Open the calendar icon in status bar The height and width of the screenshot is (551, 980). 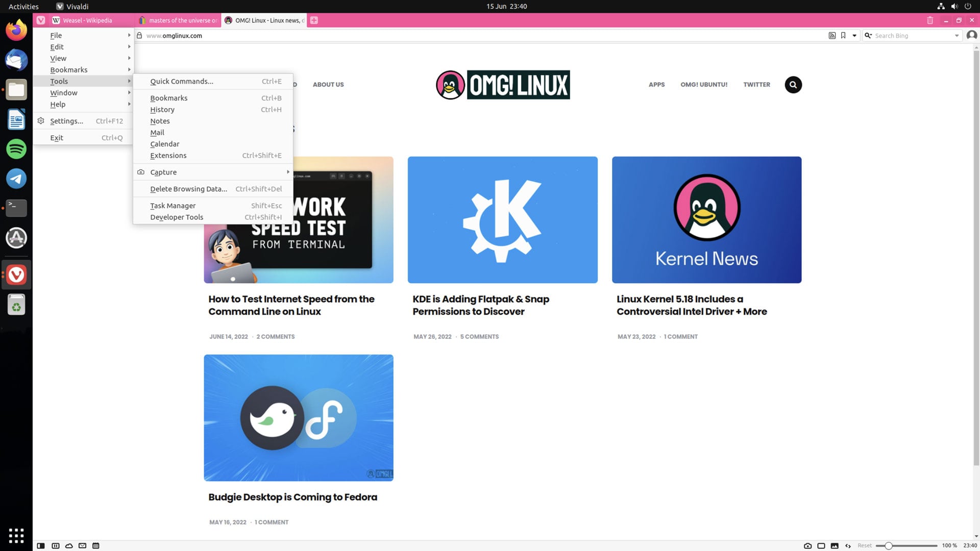point(96,545)
